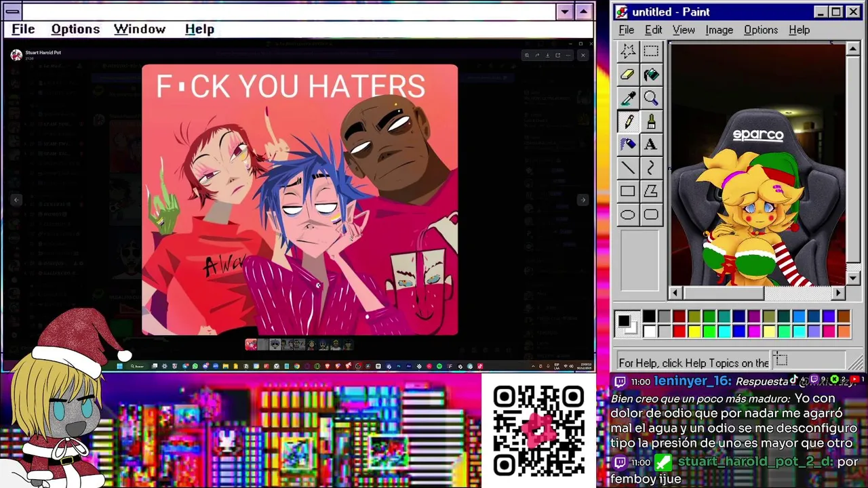Download the image via viewer toolbar icon

click(548, 56)
